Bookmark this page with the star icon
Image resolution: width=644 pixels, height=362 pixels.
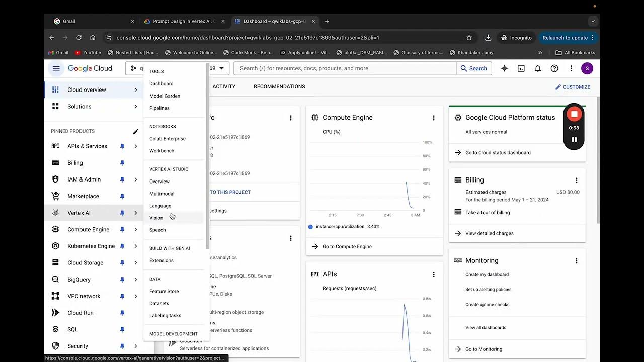[x=469, y=37]
